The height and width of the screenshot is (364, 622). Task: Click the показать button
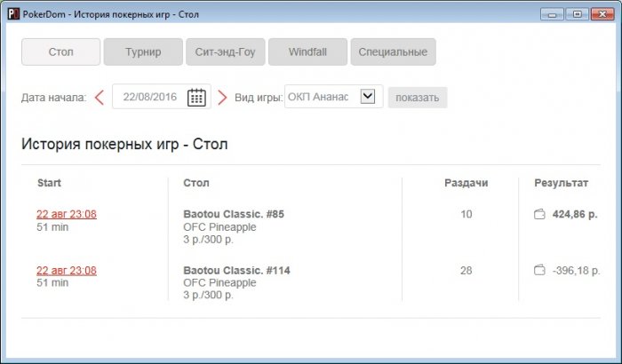(418, 98)
